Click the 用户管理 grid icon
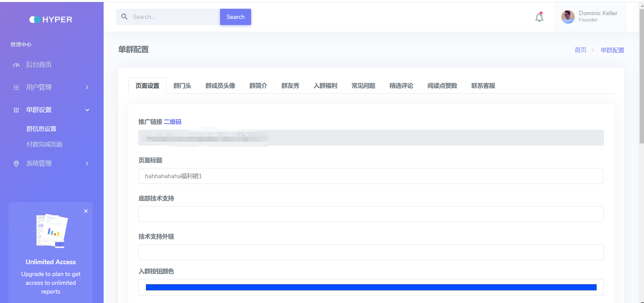Image resolution: width=644 pixels, height=303 pixels. click(16, 87)
